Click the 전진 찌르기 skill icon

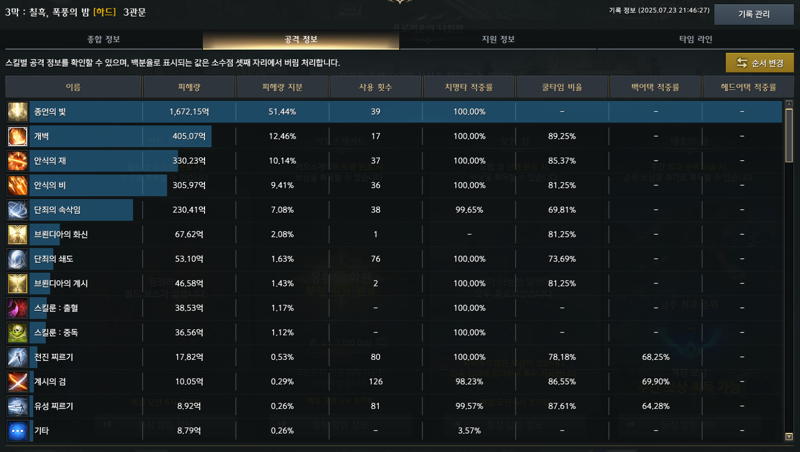17,357
